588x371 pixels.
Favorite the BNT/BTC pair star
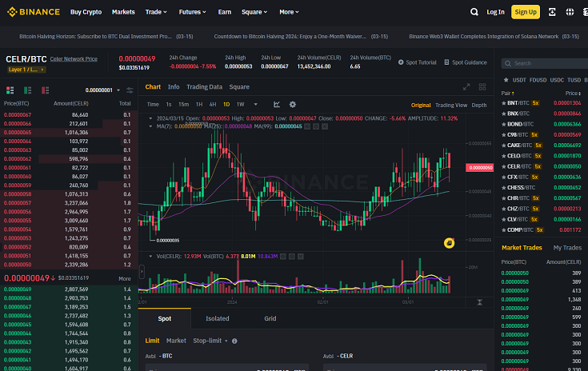(x=504, y=103)
